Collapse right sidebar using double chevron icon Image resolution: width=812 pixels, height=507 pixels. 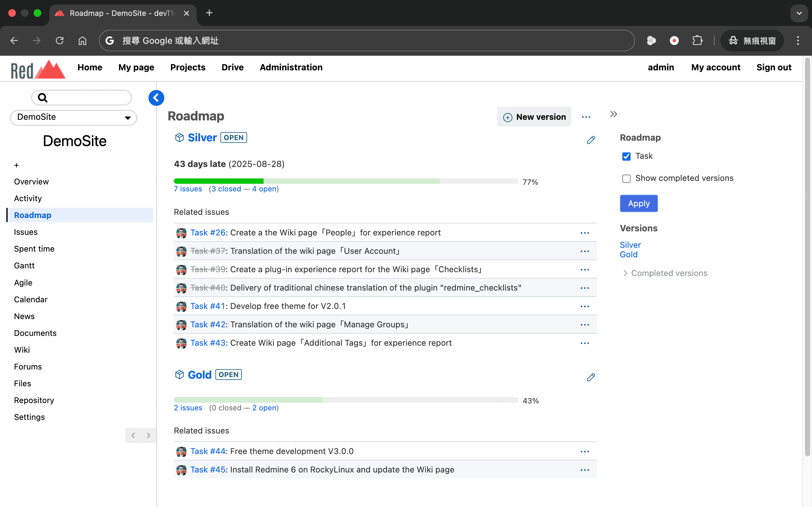(613, 114)
